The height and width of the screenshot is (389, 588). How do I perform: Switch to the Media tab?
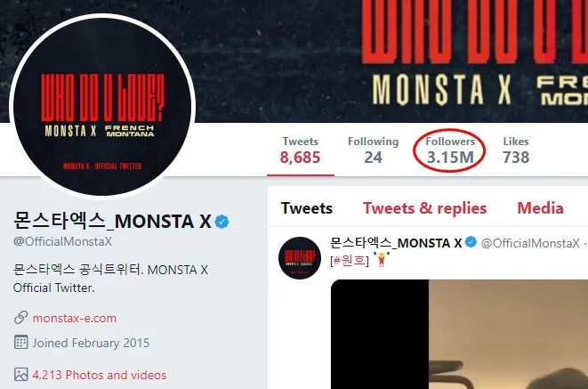540,208
